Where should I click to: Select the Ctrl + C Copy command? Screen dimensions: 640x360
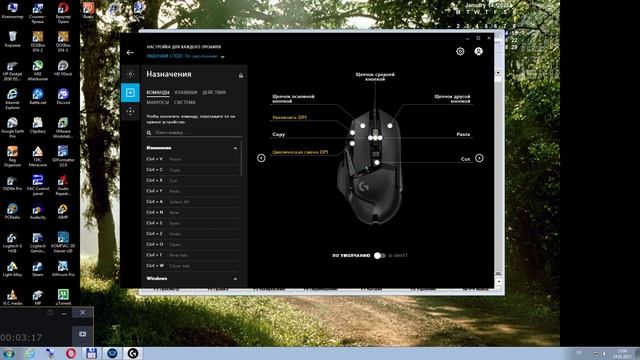[x=192, y=169]
